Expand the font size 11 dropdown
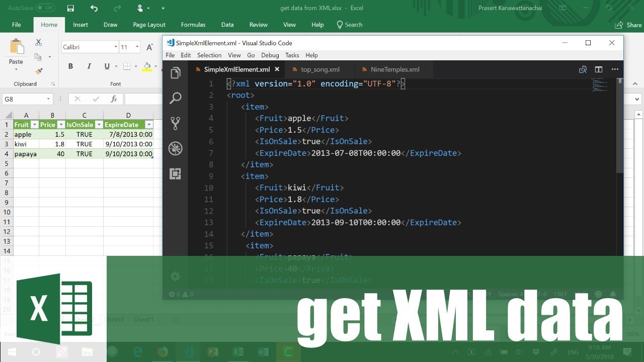Screen dimensions: 644x362 click(x=137, y=47)
